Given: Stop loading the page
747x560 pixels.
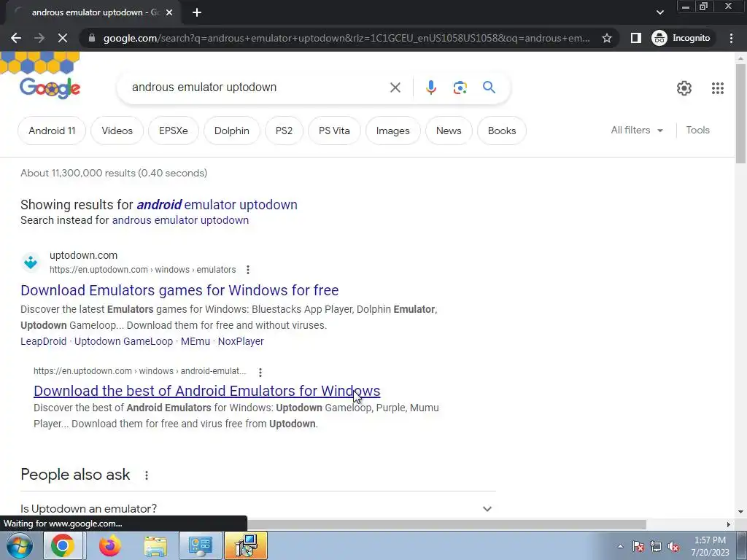Looking at the screenshot, I should (x=63, y=38).
